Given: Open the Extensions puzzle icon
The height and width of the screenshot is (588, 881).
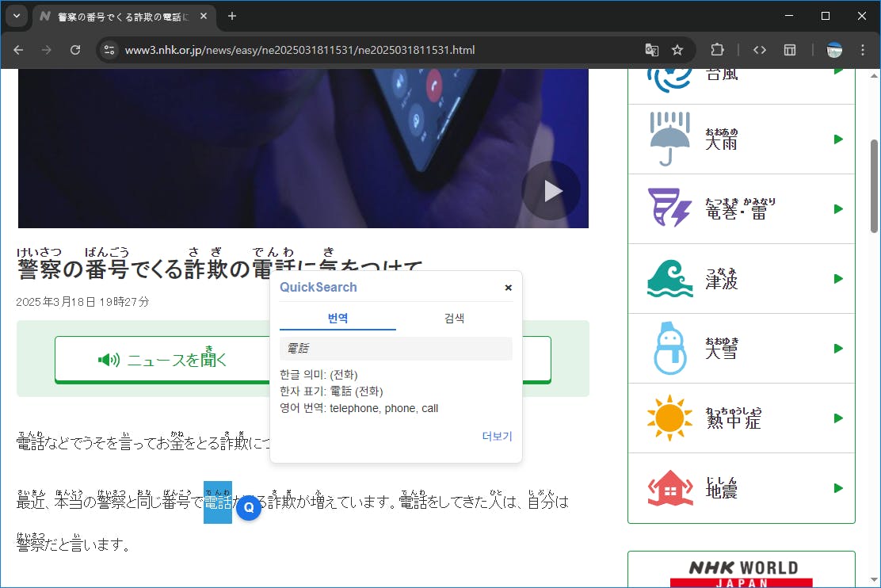Looking at the screenshot, I should (718, 50).
